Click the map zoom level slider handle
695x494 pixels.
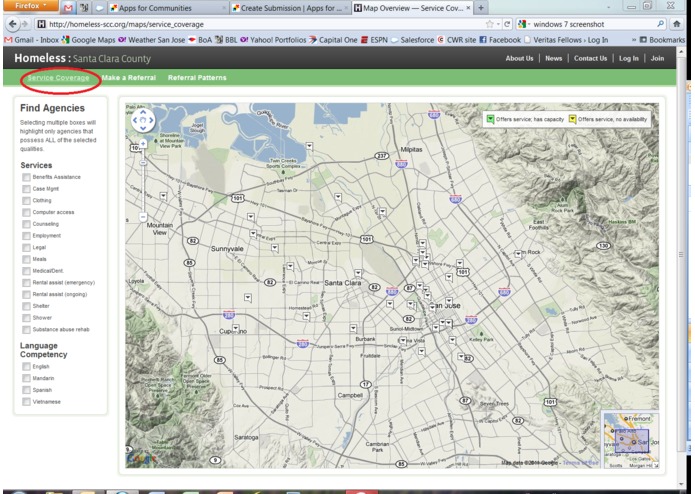[143, 163]
